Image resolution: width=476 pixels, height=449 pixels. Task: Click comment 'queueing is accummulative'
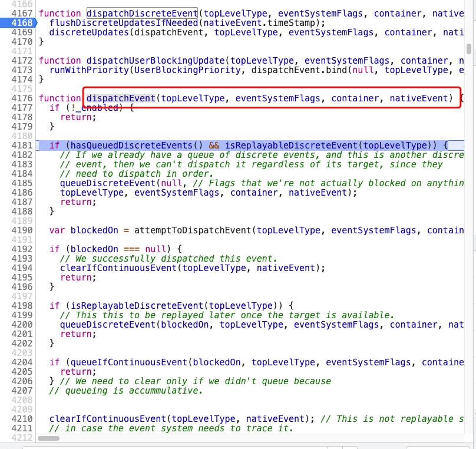[126, 391]
